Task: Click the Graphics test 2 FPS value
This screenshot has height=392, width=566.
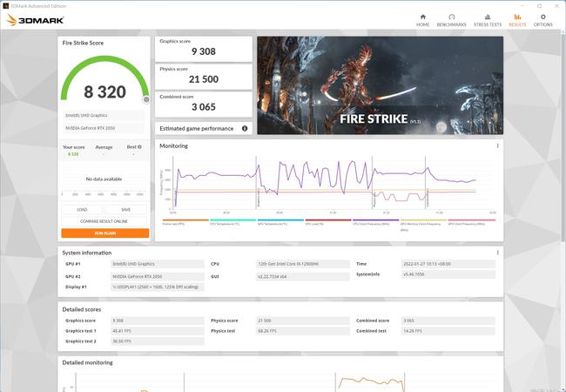Action: click(x=158, y=341)
